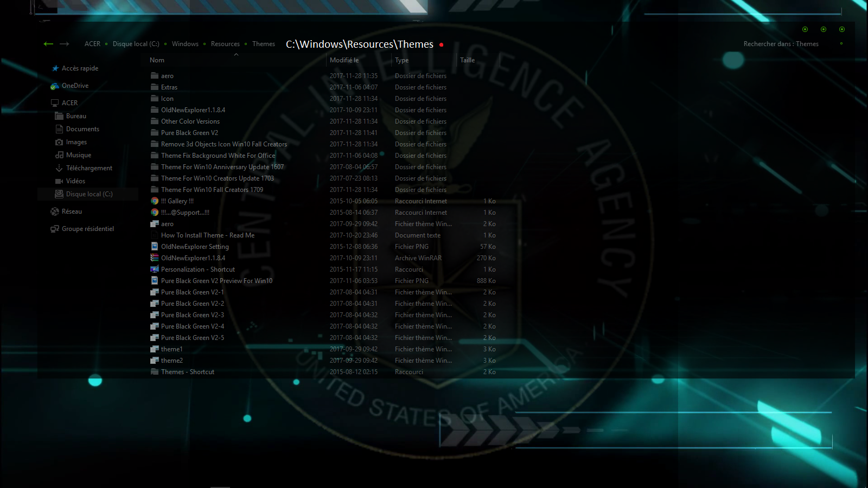
Task: Click the date '2017-07-23 08:13'
Action: pos(354,178)
